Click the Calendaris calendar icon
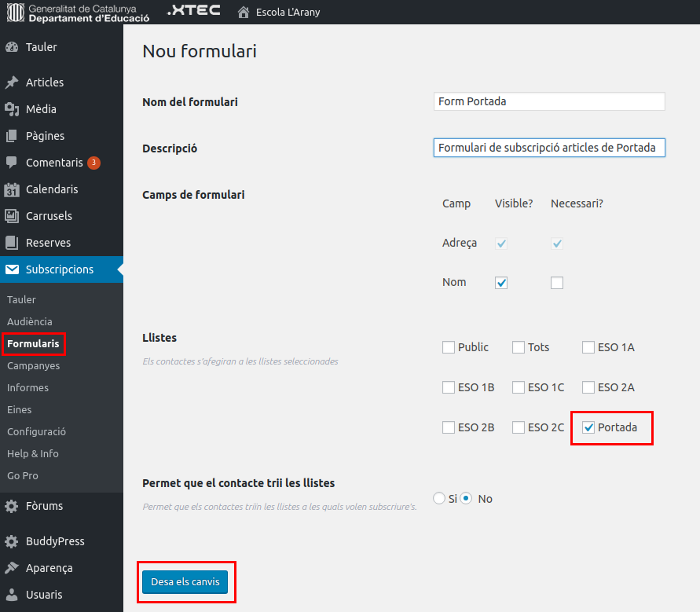700x612 pixels. [12, 189]
